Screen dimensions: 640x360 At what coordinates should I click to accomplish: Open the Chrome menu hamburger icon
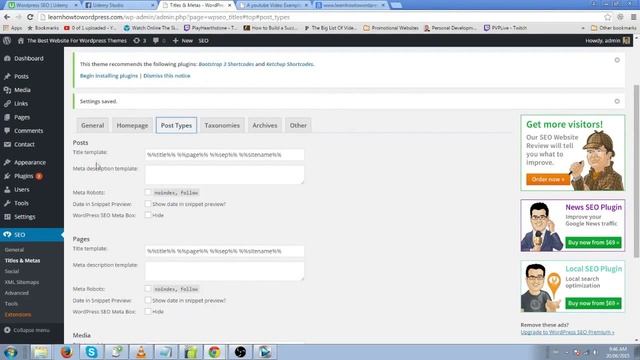click(x=633, y=17)
